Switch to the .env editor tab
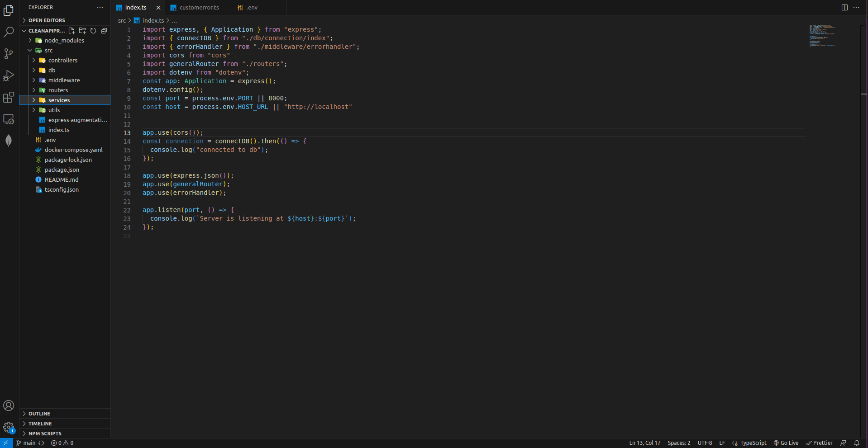Image resolution: width=868 pixels, height=448 pixels. coord(252,8)
